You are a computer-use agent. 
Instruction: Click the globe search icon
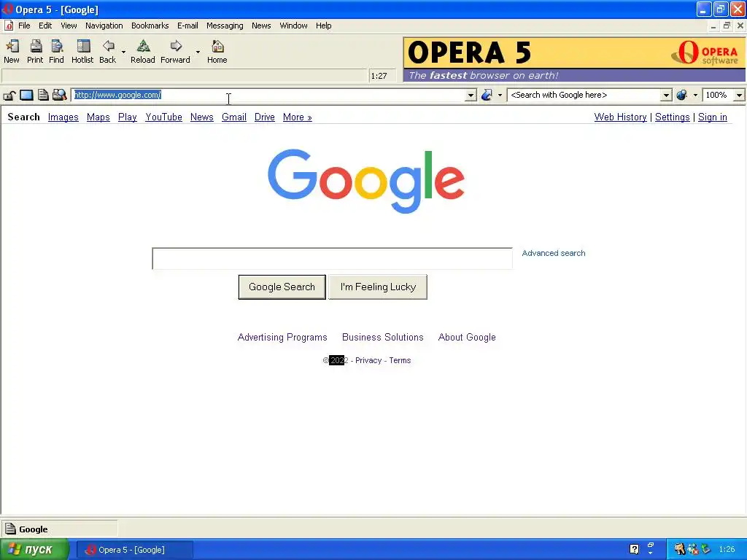pos(682,96)
